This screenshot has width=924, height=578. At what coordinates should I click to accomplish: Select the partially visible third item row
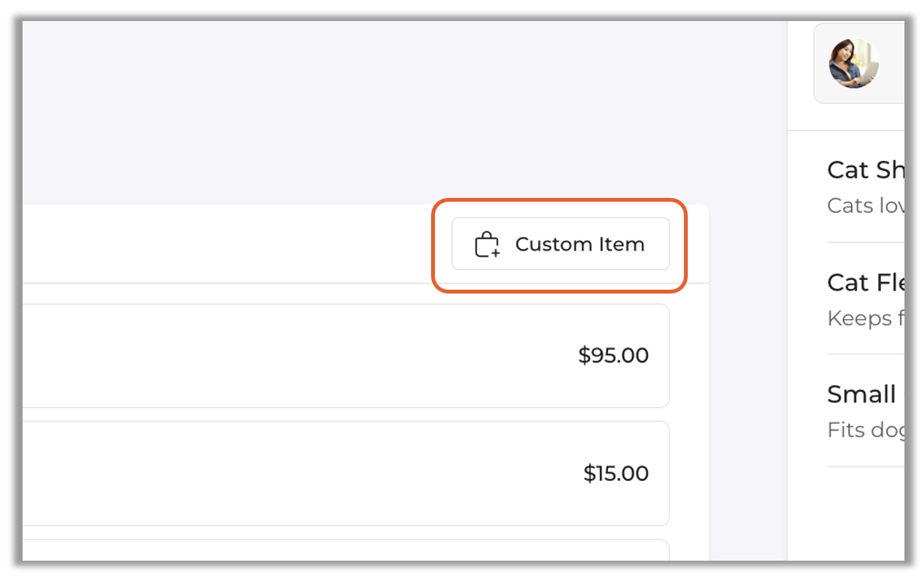tap(339, 551)
